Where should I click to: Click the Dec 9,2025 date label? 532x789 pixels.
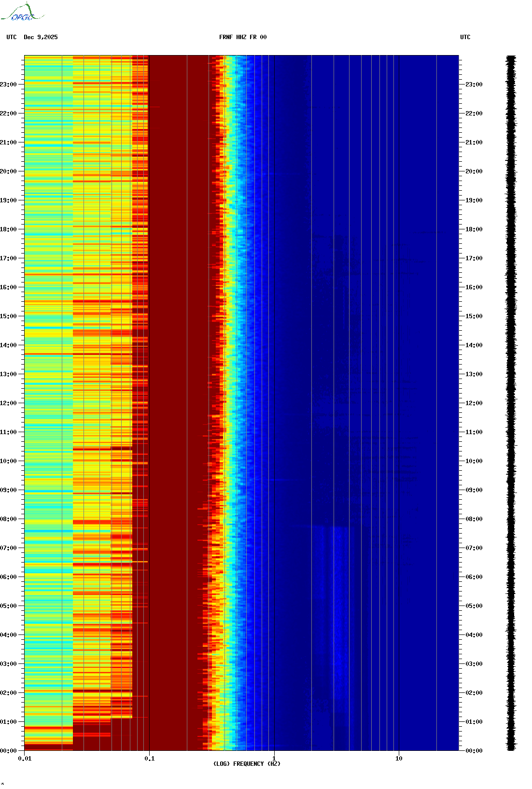tap(41, 37)
